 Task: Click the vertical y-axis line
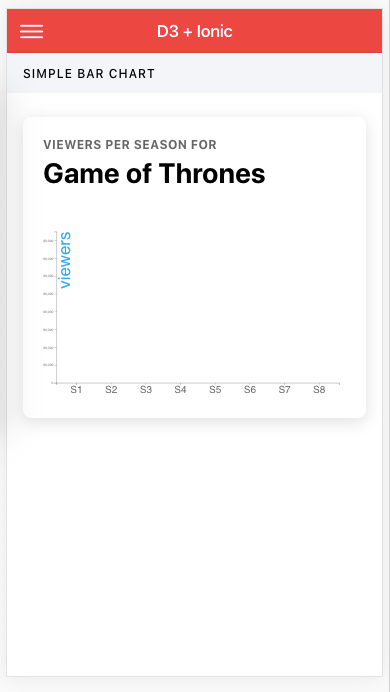56,307
